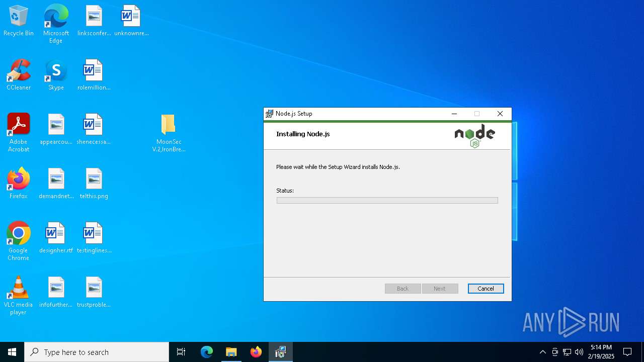Select the Google Chrome desktop shortcut

click(x=19, y=241)
